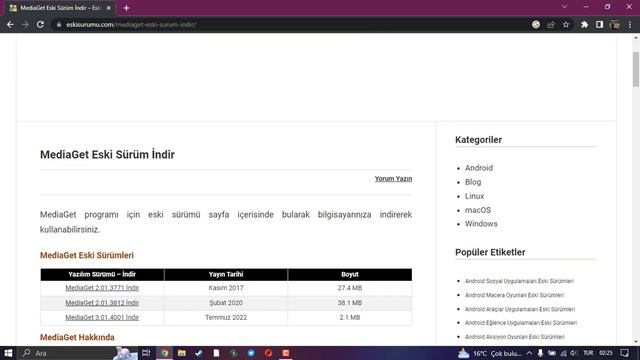Open the Blog category

click(473, 182)
